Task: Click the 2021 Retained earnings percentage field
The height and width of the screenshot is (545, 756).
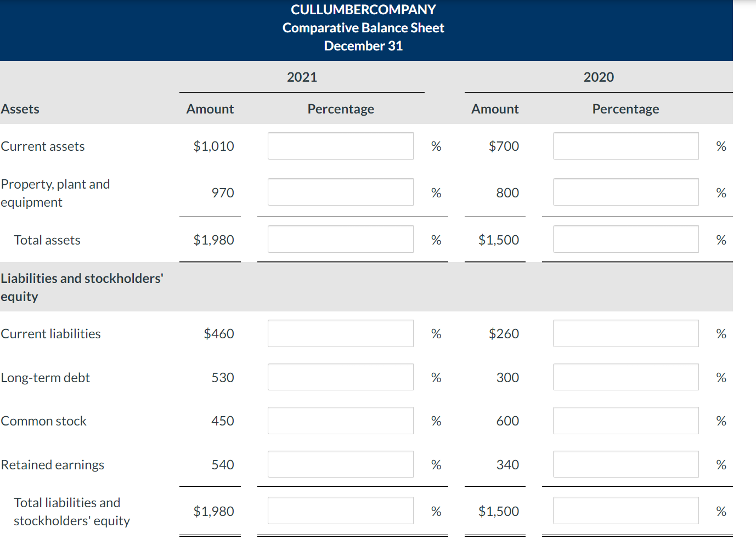Action: 341,464
